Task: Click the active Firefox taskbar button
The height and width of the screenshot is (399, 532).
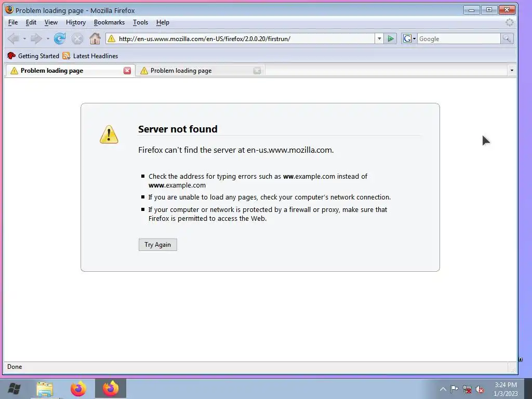Action: click(x=111, y=389)
